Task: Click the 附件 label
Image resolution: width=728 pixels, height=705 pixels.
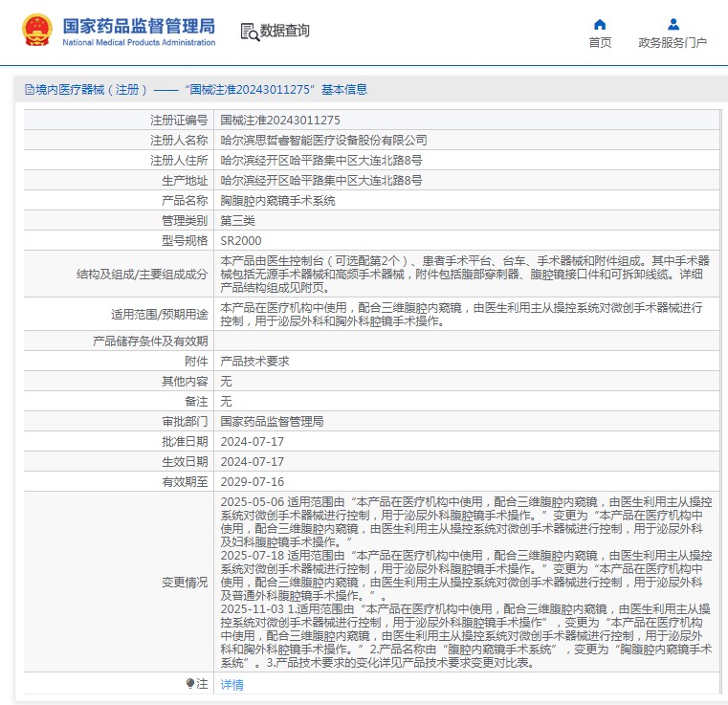Action: tap(196, 361)
